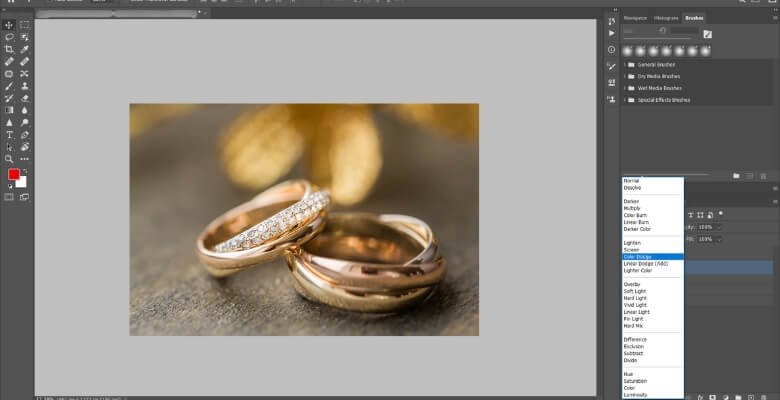Switch to the Brushes tab
Viewport: 780px width, 400px height.
coord(694,18)
